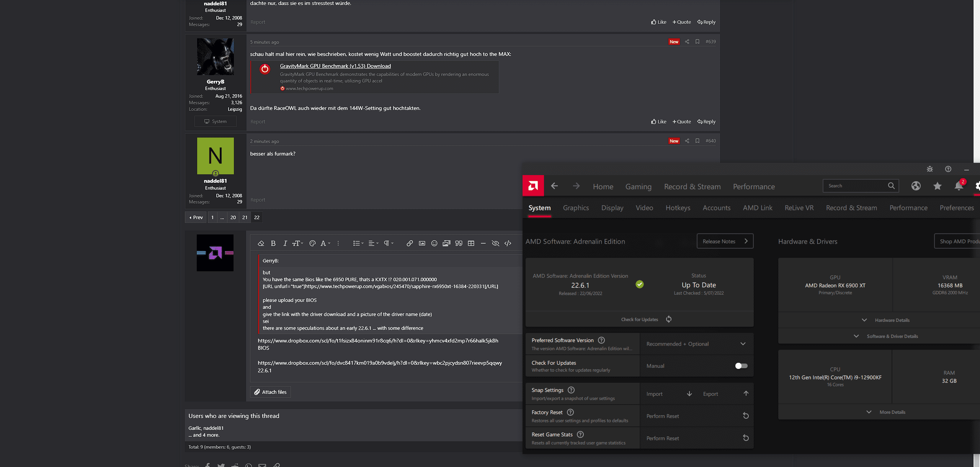Click the AMD logo in Adrenalin window

click(x=533, y=186)
